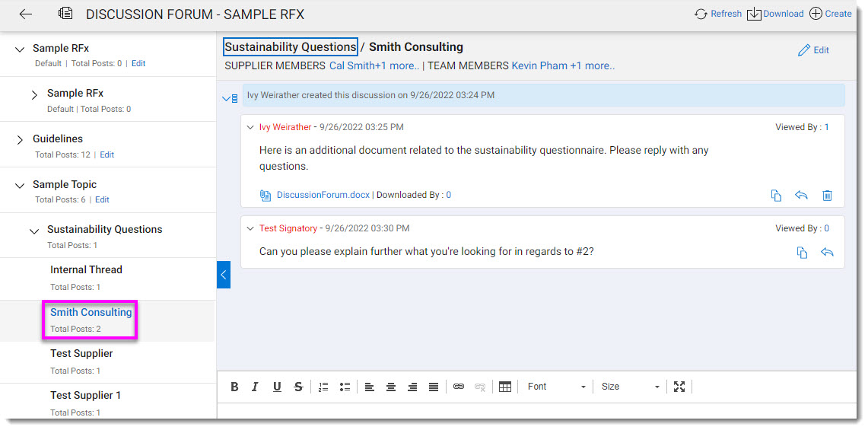Select the Internal Thread discussion
Viewport: 868px width, 430px height.
click(87, 270)
